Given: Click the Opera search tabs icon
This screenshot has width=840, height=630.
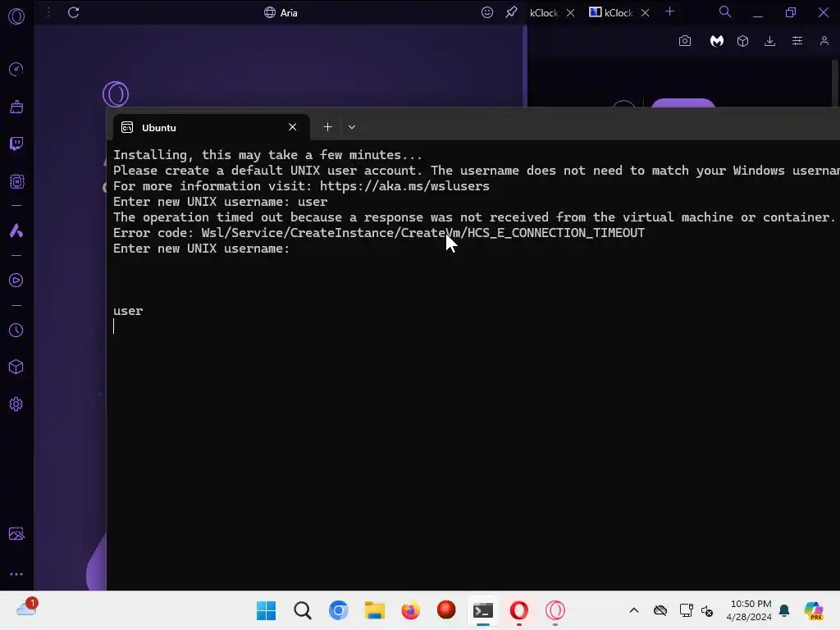Looking at the screenshot, I should [725, 11].
